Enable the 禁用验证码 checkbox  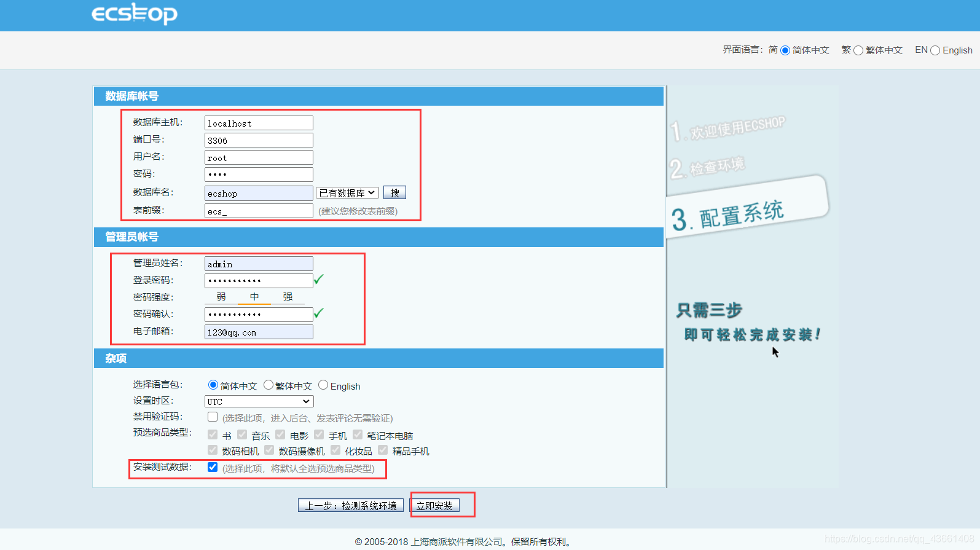[213, 417]
